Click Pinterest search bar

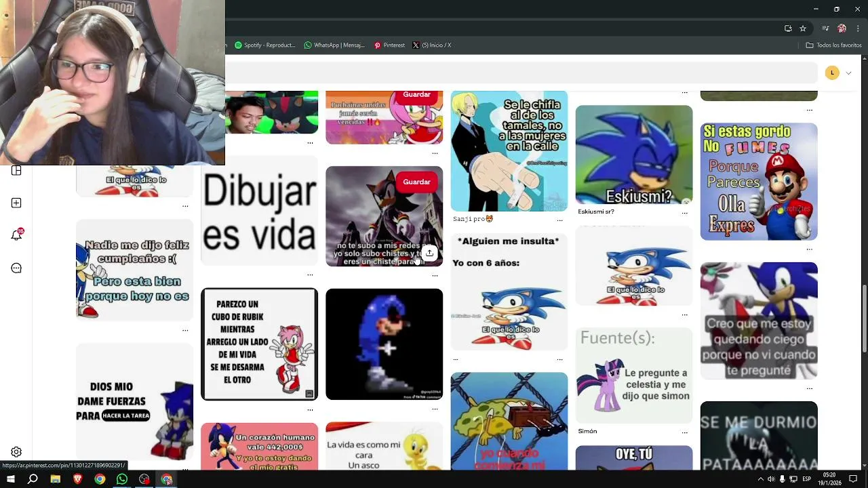point(522,73)
